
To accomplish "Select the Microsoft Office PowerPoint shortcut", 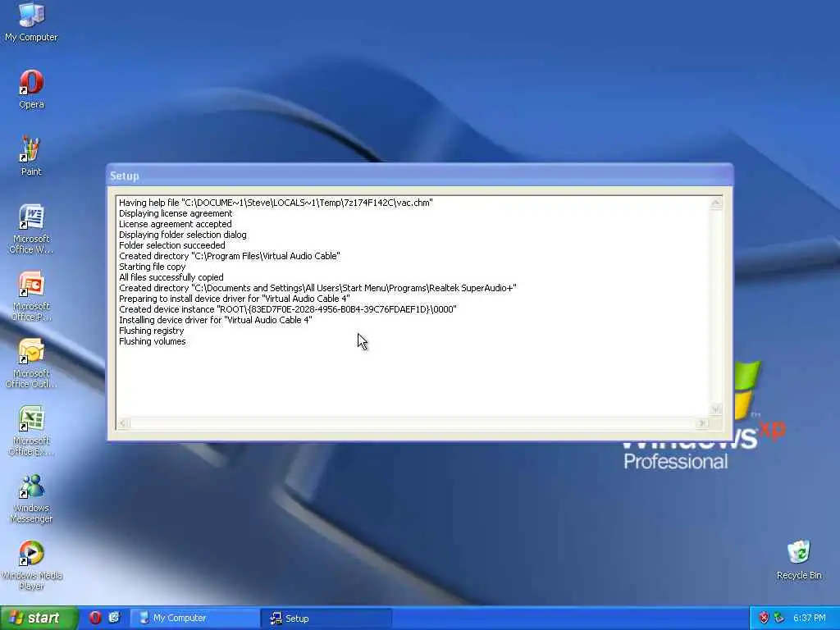I will point(31,296).
